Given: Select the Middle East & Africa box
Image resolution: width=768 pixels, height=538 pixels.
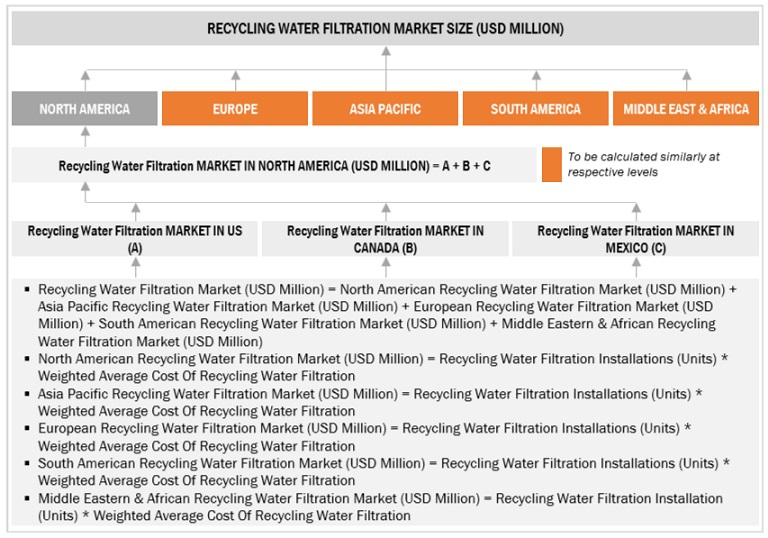Looking at the screenshot, I should [x=686, y=109].
